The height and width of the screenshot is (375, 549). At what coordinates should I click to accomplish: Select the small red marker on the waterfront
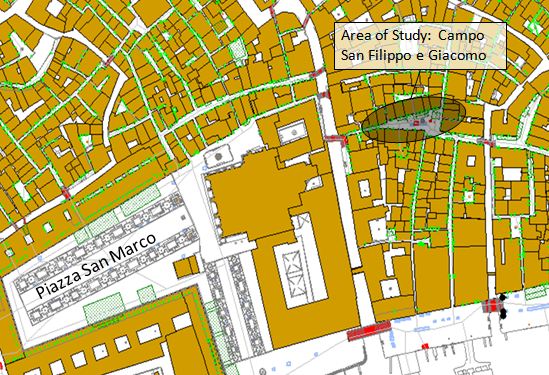(x=425, y=346)
